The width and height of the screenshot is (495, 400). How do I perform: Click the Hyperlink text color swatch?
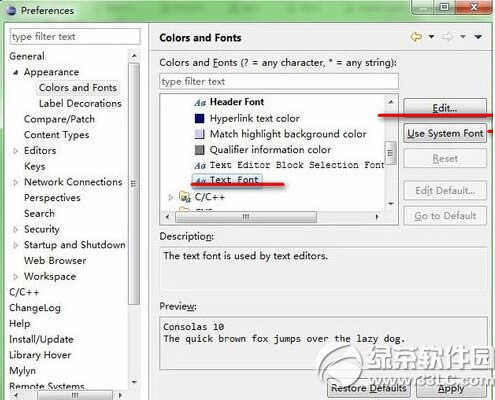tap(199, 118)
